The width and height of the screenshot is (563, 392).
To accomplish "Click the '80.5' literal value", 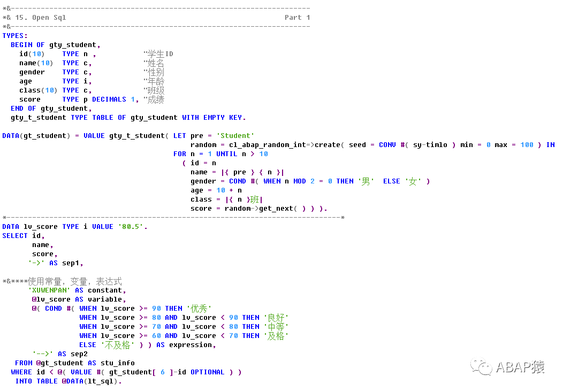I will [x=131, y=227].
